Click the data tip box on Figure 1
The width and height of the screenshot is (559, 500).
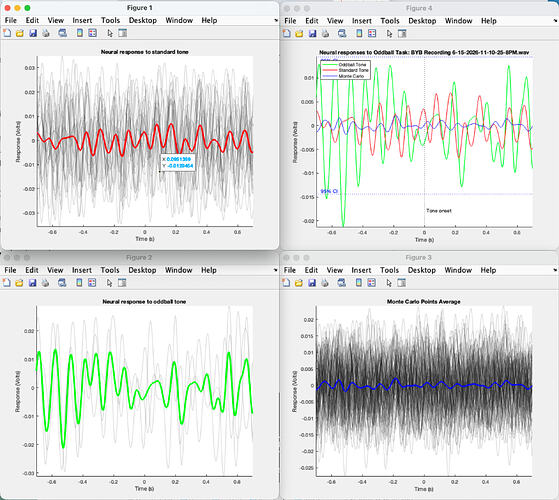(x=178, y=163)
